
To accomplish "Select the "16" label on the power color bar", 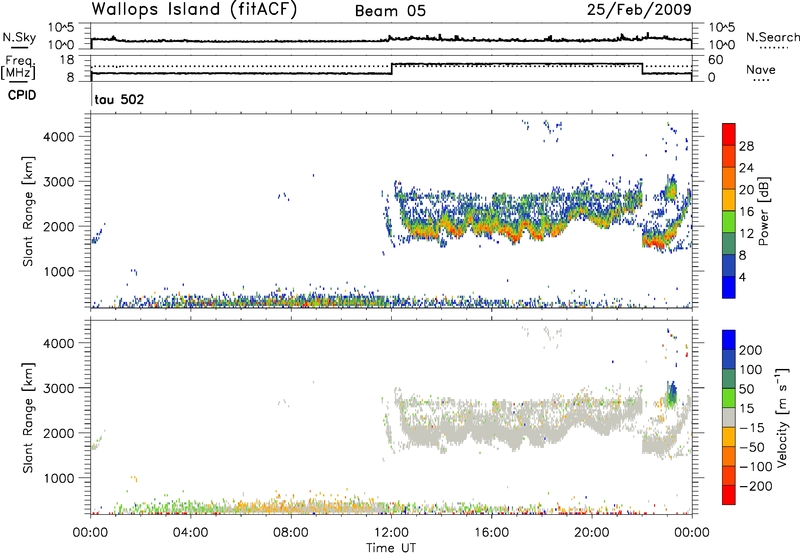I will coord(746,212).
